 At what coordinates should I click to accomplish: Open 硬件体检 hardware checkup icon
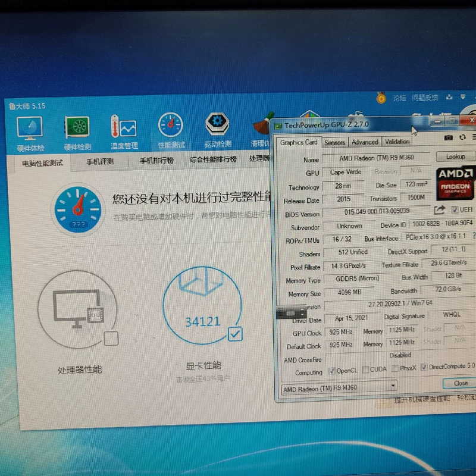coord(30,133)
